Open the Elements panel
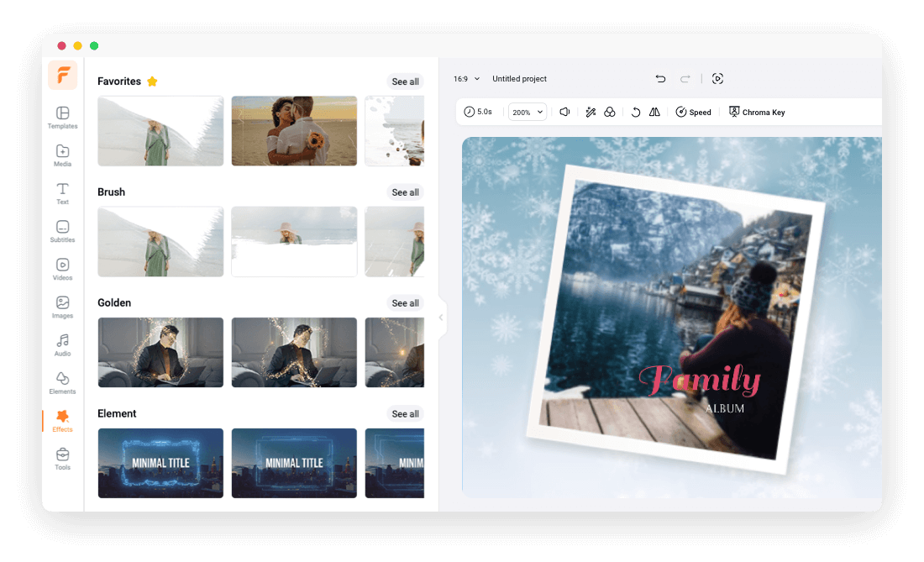This screenshot has height=562, width=924. point(62,383)
